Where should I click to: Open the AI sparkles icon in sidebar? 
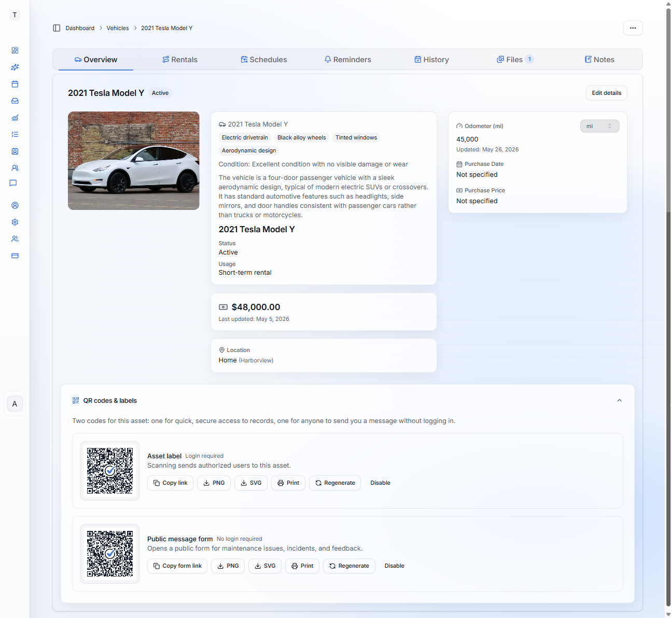15,67
